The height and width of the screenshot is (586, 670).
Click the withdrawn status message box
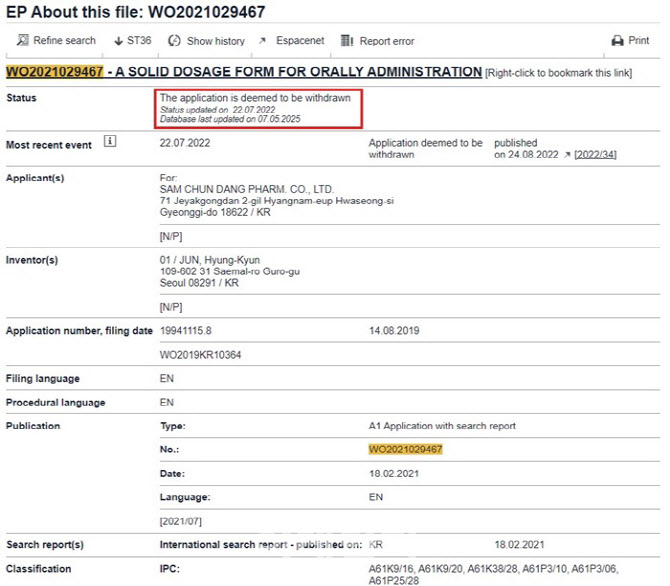point(259,109)
